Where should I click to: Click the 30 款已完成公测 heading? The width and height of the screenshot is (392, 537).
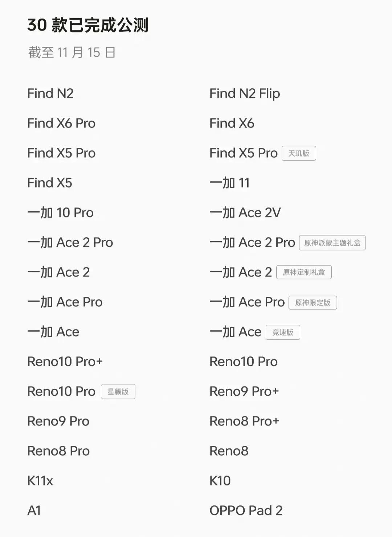88,25
